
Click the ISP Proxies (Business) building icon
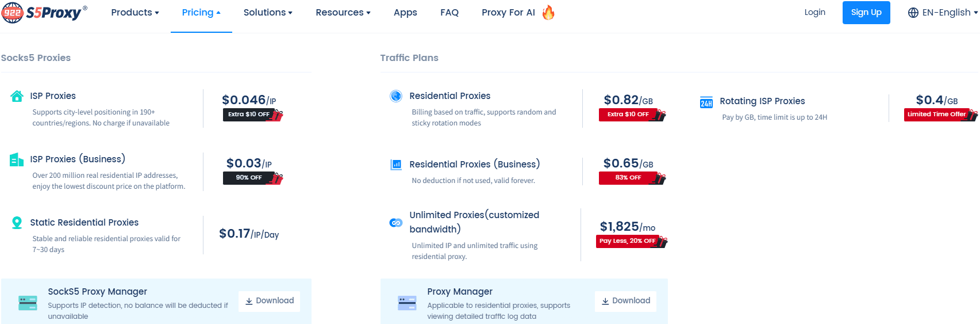click(x=17, y=159)
